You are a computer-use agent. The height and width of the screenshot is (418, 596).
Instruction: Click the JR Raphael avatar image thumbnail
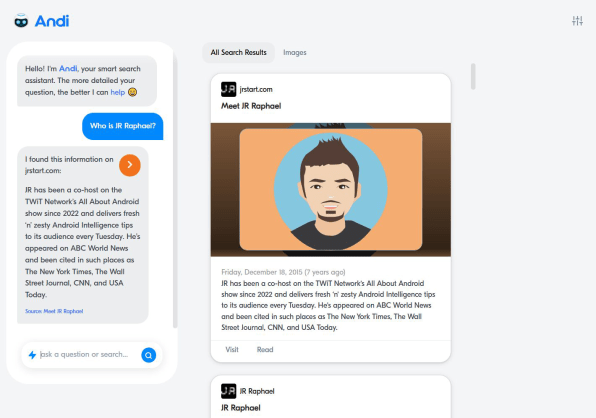331,190
